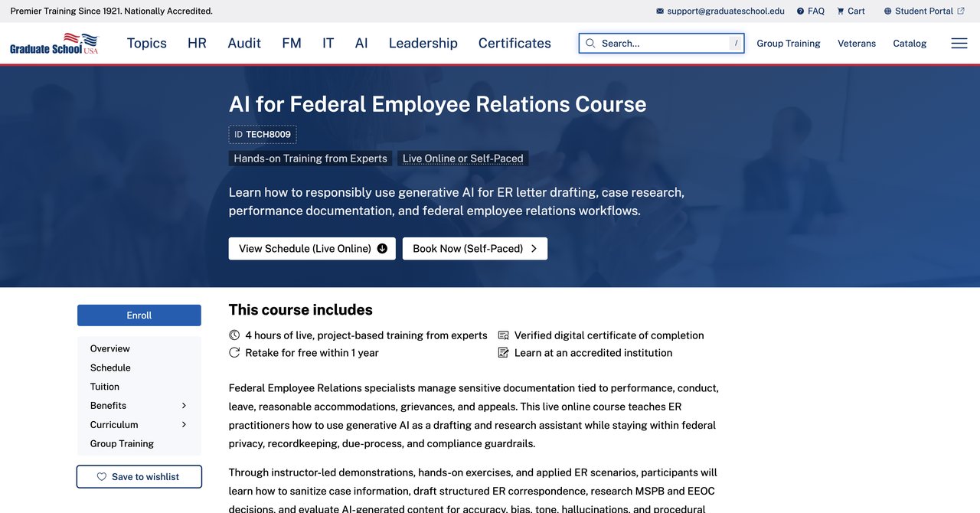The width and height of the screenshot is (980, 513).
Task: Click the download arrow icon on View Schedule
Action: tap(382, 249)
